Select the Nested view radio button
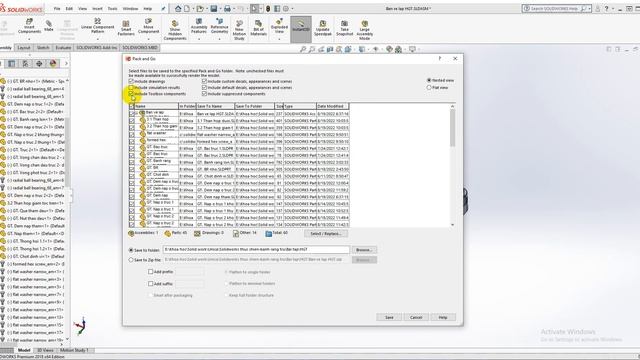The height and width of the screenshot is (360, 640). [x=429, y=80]
